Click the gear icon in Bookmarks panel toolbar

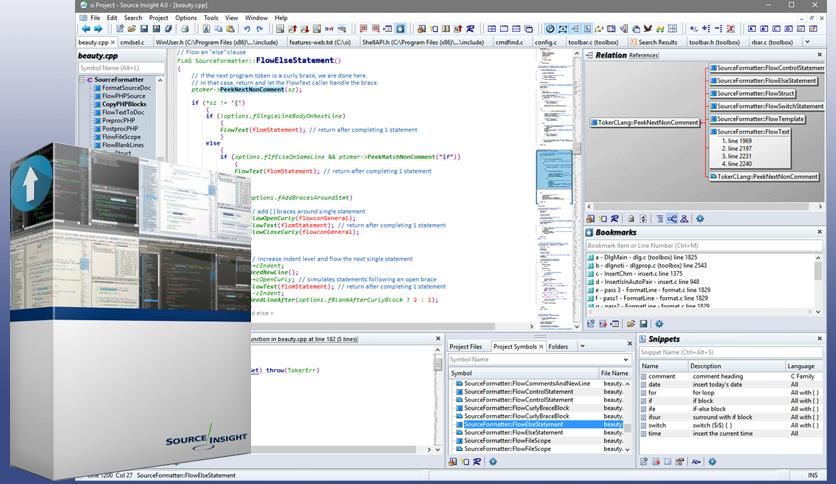658,324
